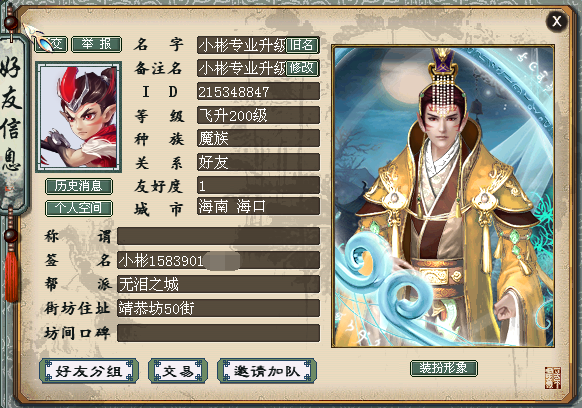The width and height of the screenshot is (582, 408).
Task: Click the empty 坊间口碑 reputation field
Action: [x=218, y=333]
